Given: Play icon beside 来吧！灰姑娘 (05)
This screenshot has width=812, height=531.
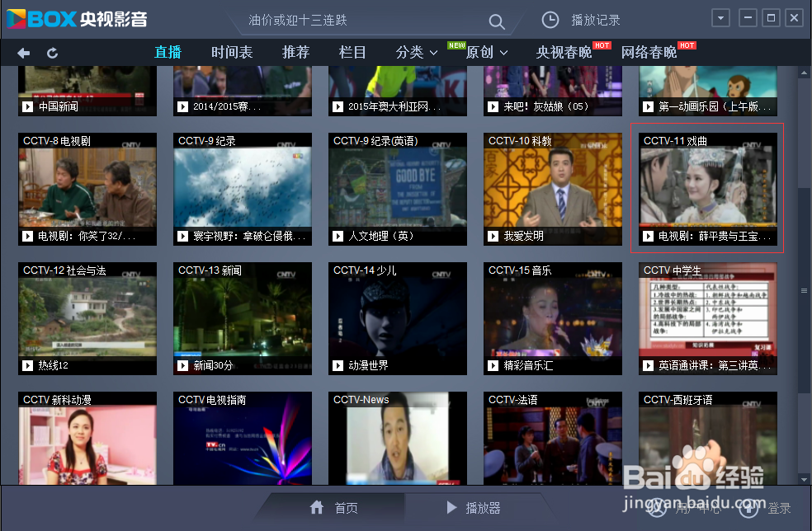Looking at the screenshot, I should tap(493, 106).
